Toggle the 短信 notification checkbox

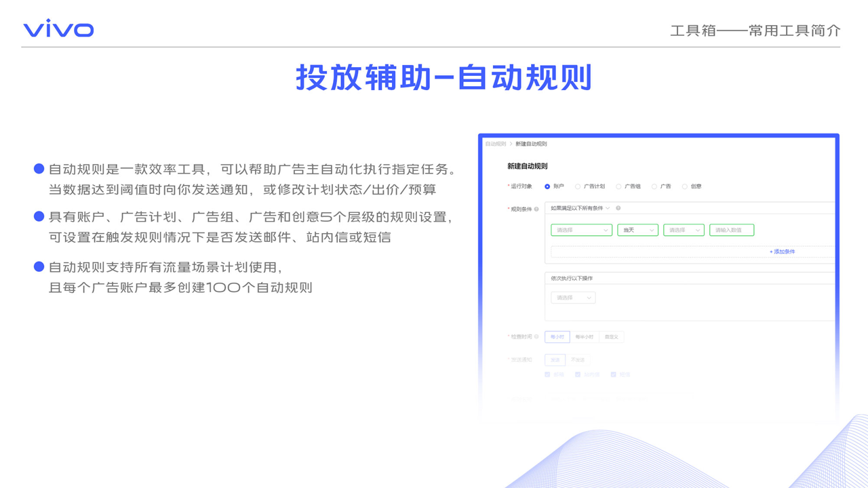[x=613, y=374]
